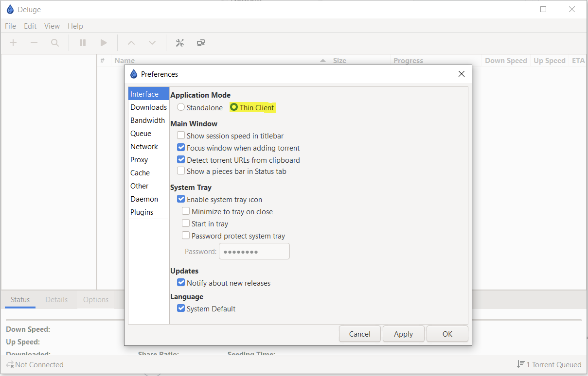Screen dimensions: 588x376
Task: Open the Other preferences category
Action: click(x=148, y=186)
